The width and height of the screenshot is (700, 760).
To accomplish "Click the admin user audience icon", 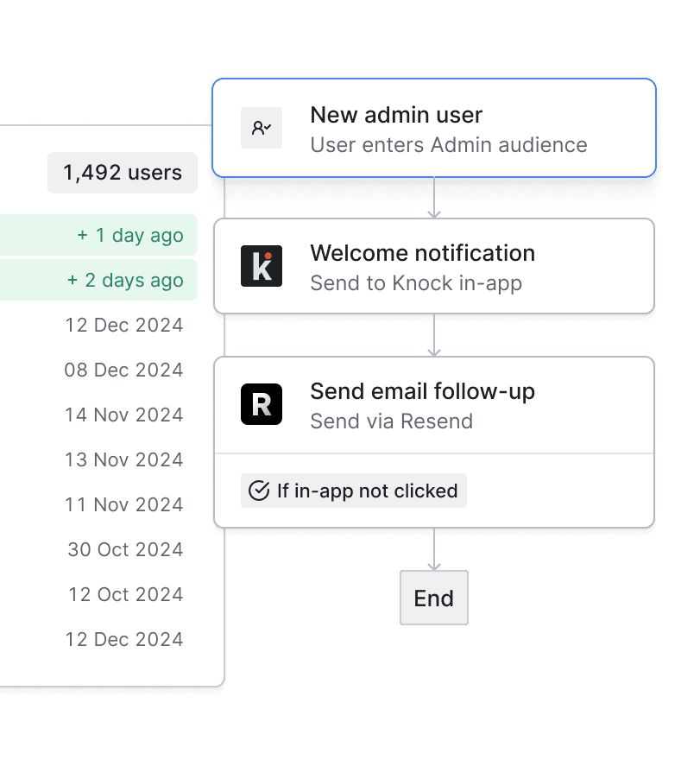I will (x=262, y=128).
